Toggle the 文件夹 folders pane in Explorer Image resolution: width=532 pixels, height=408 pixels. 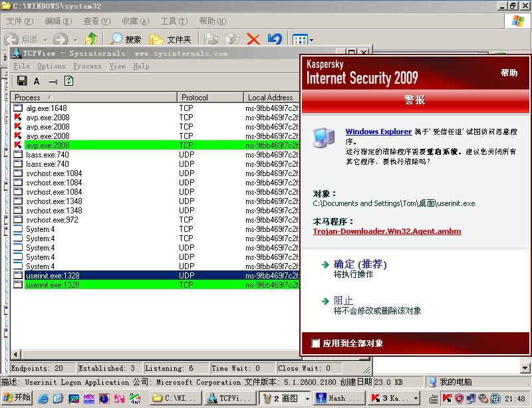[170, 39]
